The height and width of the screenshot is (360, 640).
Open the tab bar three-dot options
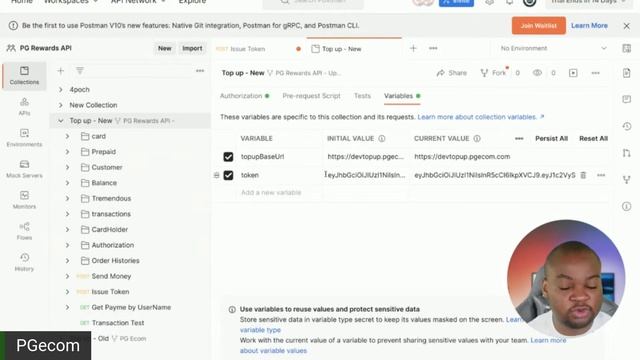[x=433, y=48]
